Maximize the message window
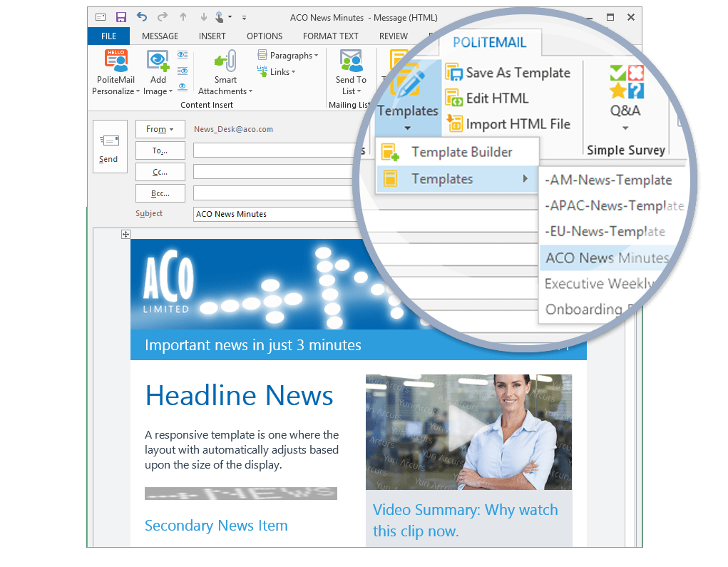Image resolution: width=728 pixels, height=567 pixels. 610,17
